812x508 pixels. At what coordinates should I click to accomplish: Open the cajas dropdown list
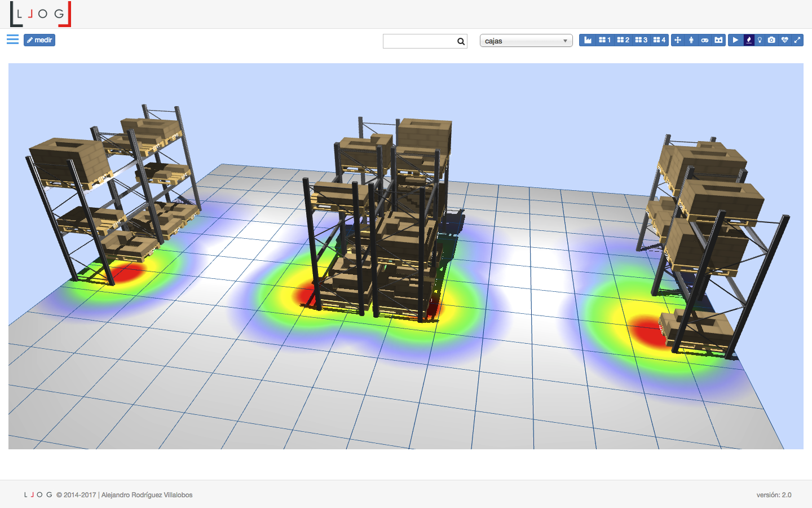click(526, 41)
